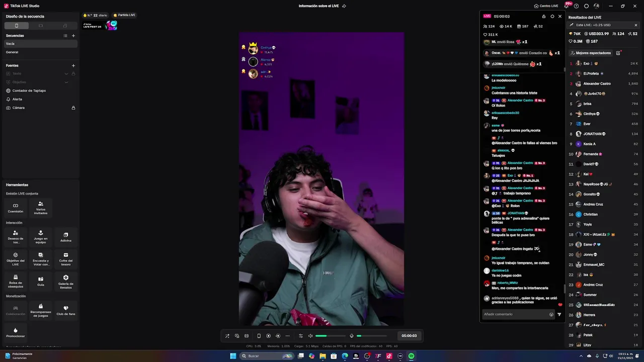The image size is (644, 362).
Task: Open the LIVE Fest 25 banner
Action: tap(100, 25)
